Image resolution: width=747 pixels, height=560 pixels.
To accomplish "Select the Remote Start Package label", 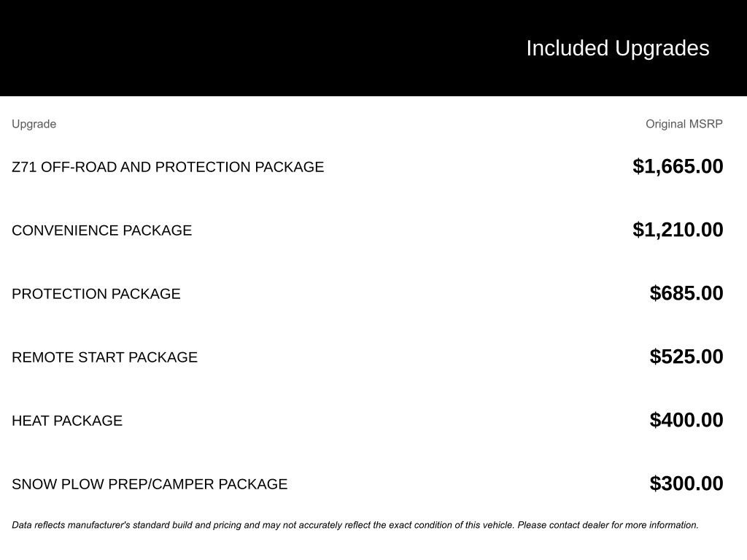I will click(x=104, y=357).
